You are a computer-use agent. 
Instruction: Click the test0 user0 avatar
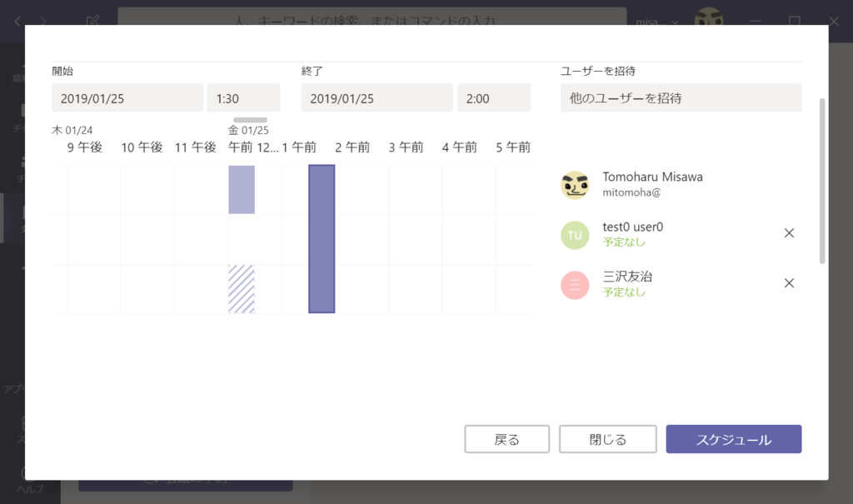(x=574, y=234)
